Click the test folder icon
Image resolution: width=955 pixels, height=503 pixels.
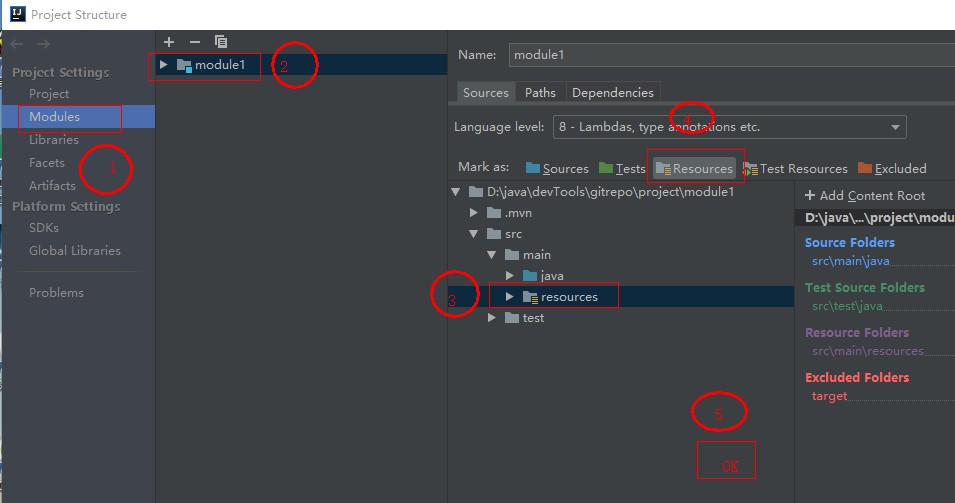[512, 318]
